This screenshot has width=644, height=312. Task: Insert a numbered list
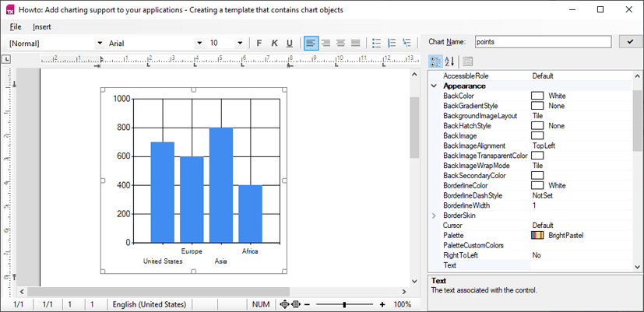tap(392, 43)
